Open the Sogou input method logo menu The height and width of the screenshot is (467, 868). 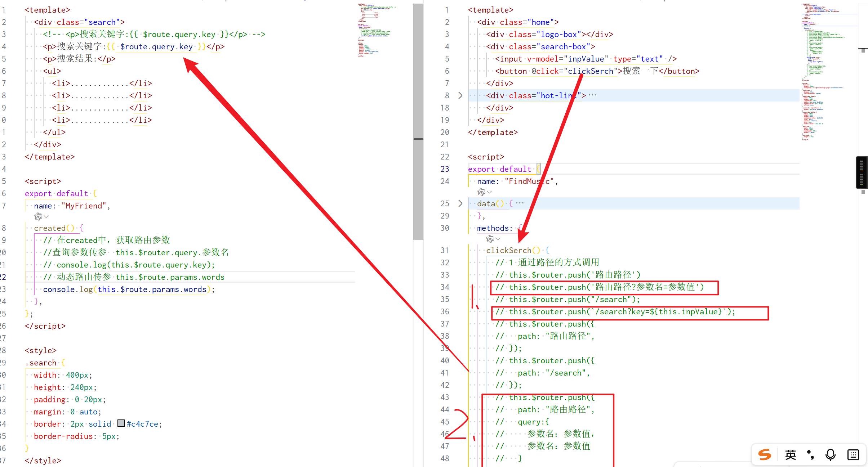click(x=765, y=455)
